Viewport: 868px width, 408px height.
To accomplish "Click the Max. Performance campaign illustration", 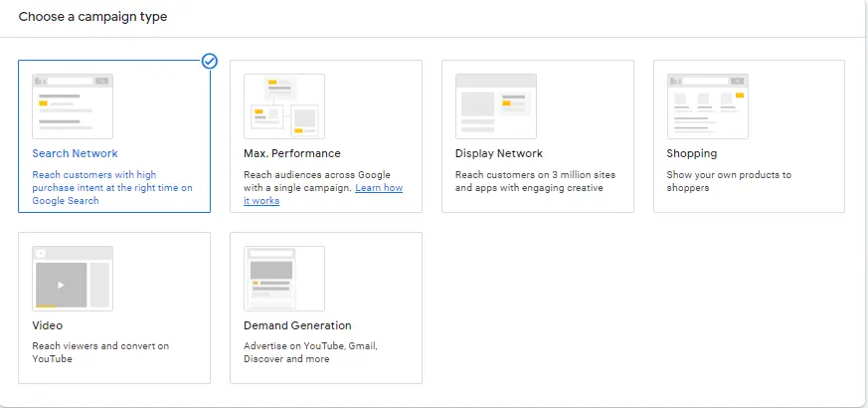I will pos(284,106).
